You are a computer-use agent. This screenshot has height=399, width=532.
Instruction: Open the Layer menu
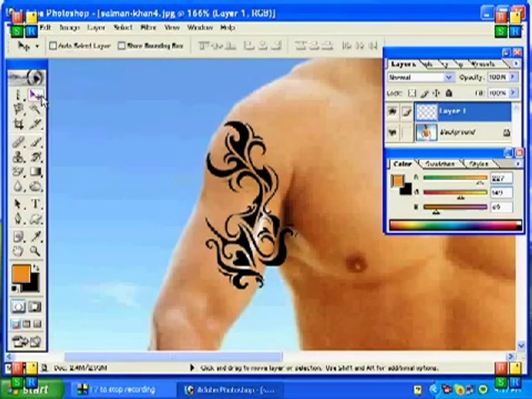96,28
